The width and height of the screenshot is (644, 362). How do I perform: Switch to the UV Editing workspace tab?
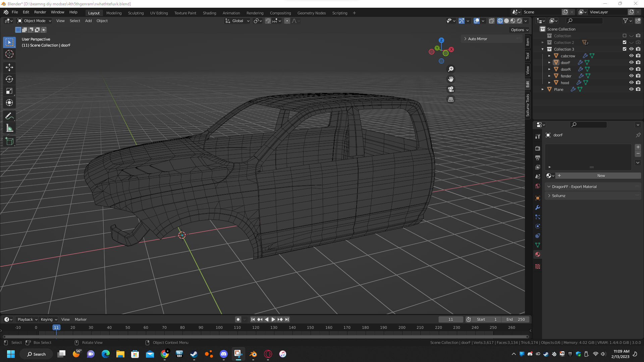pyautogui.click(x=159, y=13)
